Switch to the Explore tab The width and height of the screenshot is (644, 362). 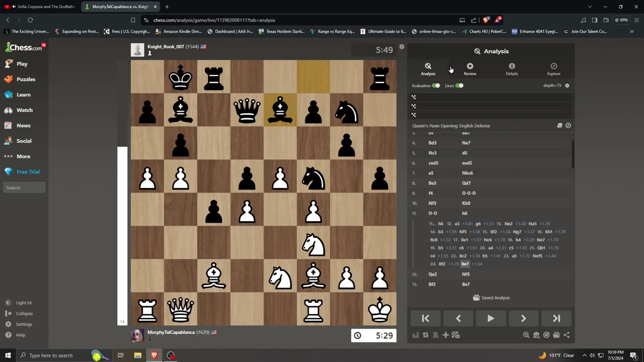pos(553,69)
